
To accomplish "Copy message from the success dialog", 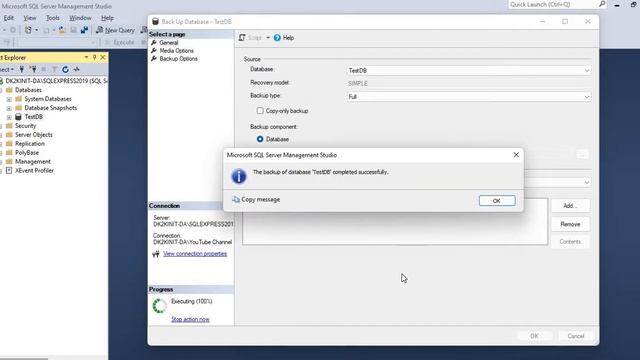I will (x=256, y=200).
